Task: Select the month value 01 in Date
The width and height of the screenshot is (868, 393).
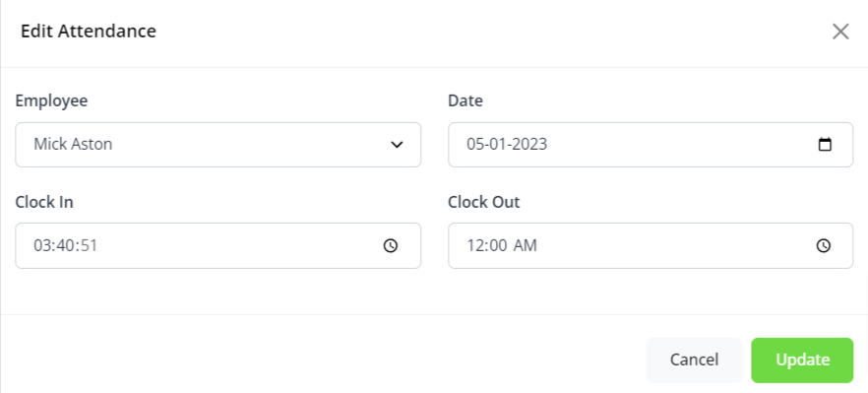Action: (499, 145)
